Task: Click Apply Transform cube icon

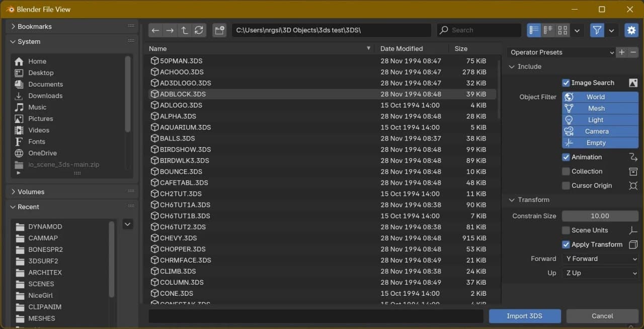Action: [x=633, y=244]
